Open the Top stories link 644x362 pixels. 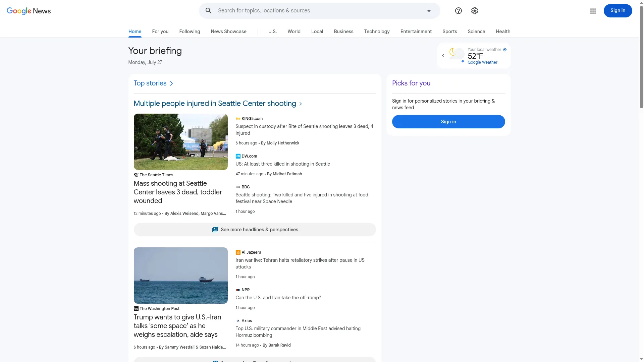150,83
